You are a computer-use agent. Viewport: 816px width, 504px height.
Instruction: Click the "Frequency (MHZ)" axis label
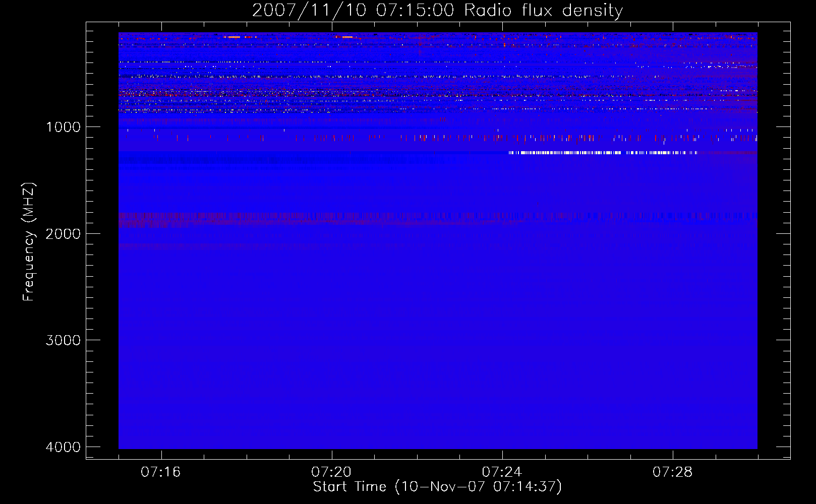[x=29, y=242]
